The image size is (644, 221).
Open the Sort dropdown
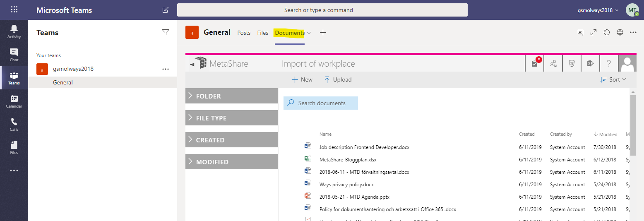pos(613,79)
